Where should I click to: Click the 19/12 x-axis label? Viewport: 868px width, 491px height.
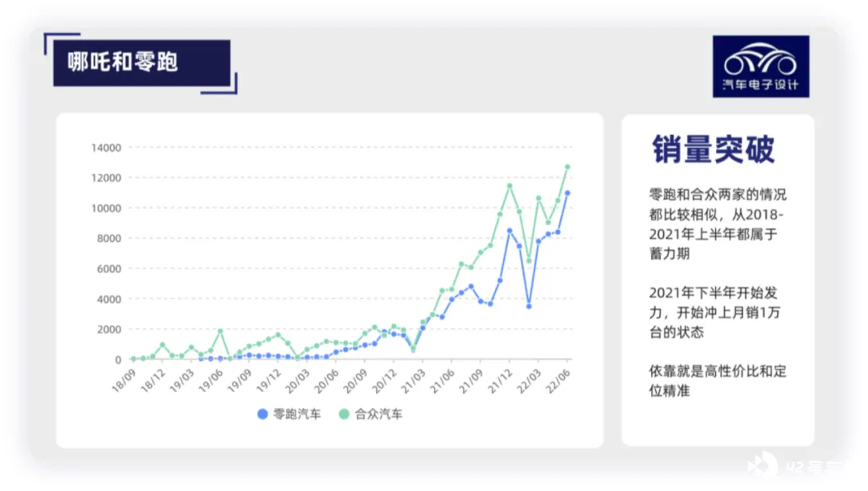click(x=268, y=381)
